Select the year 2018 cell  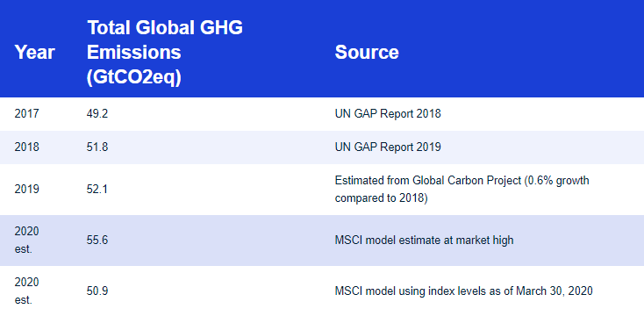[x=26, y=147]
